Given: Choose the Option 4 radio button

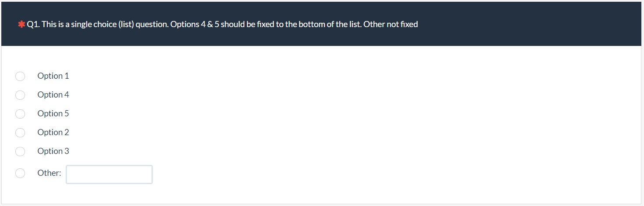Looking at the screenshot, I should 20,95.
